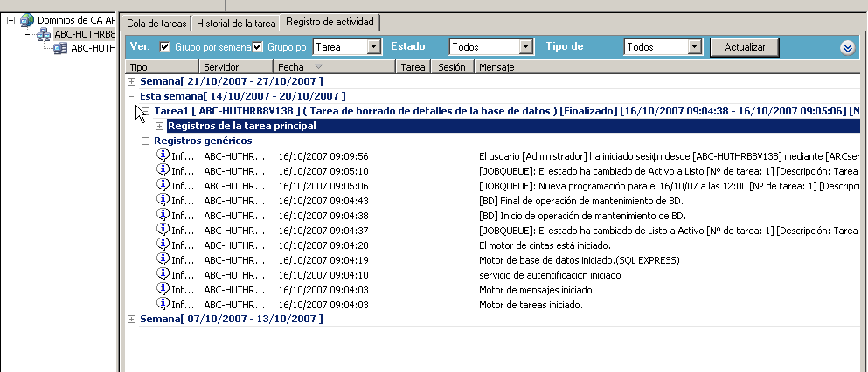Collapse the Tarea1 ABC-HUTHRB8V13B node
868x372 pixels.
[x=146, y=111]
